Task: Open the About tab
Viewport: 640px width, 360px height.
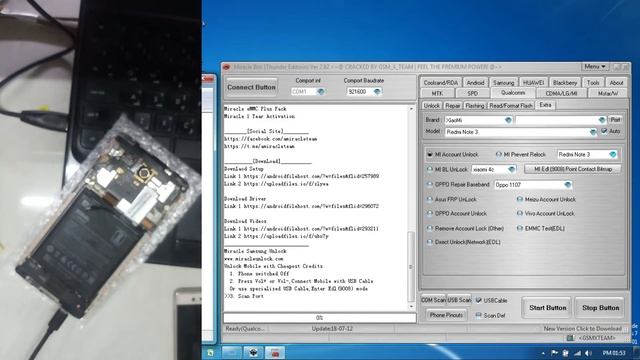Action: point(616,82)
